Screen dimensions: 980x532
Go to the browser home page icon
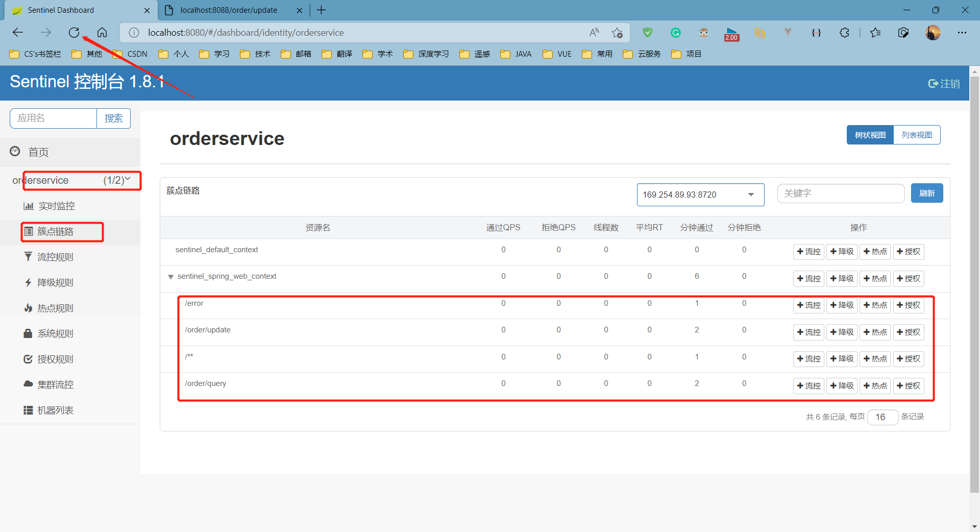point(102,33)
